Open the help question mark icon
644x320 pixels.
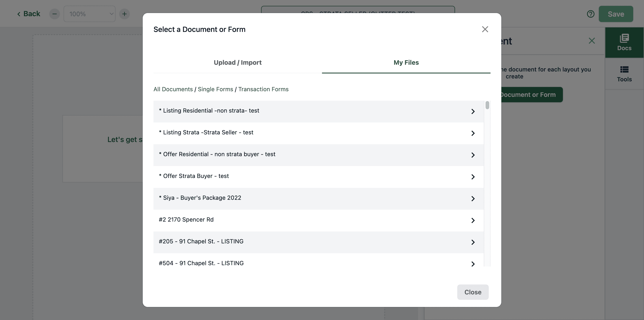pos(591,14)
